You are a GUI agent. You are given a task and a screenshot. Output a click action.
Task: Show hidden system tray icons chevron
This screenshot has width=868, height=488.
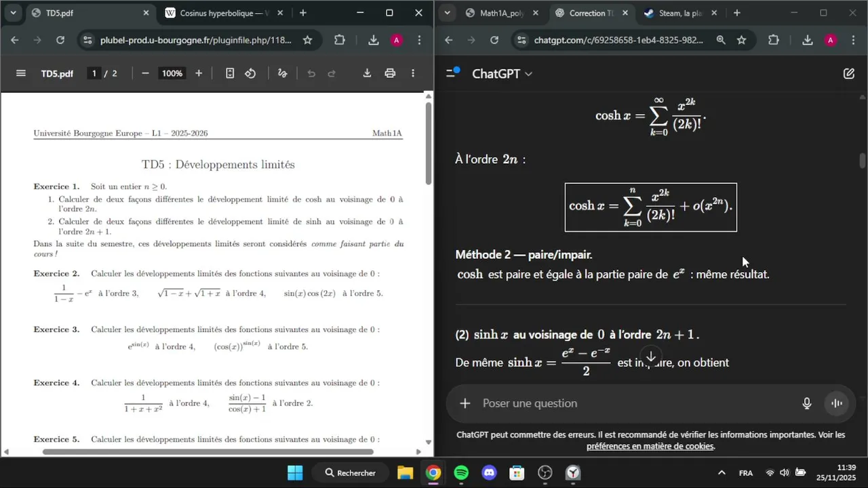722,473
